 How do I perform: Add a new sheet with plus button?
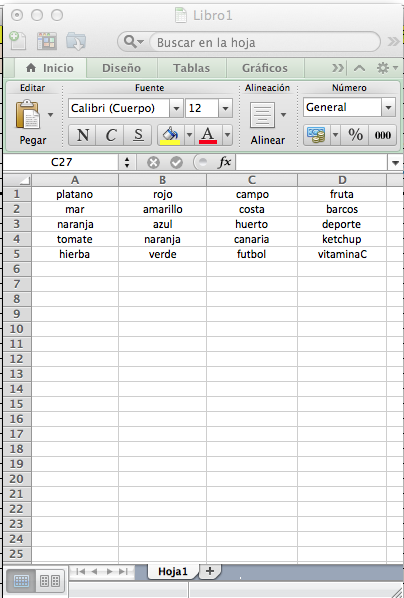(x=209, y=571)
